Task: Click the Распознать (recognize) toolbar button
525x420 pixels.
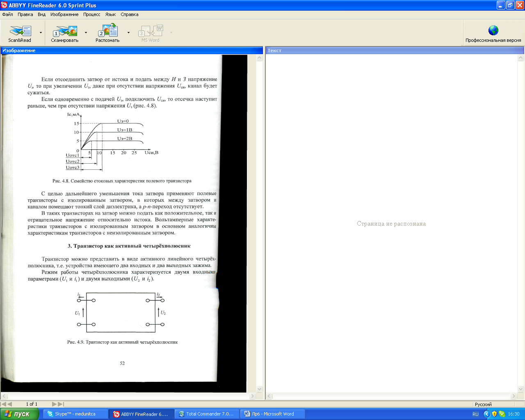Action: (107, 34)
